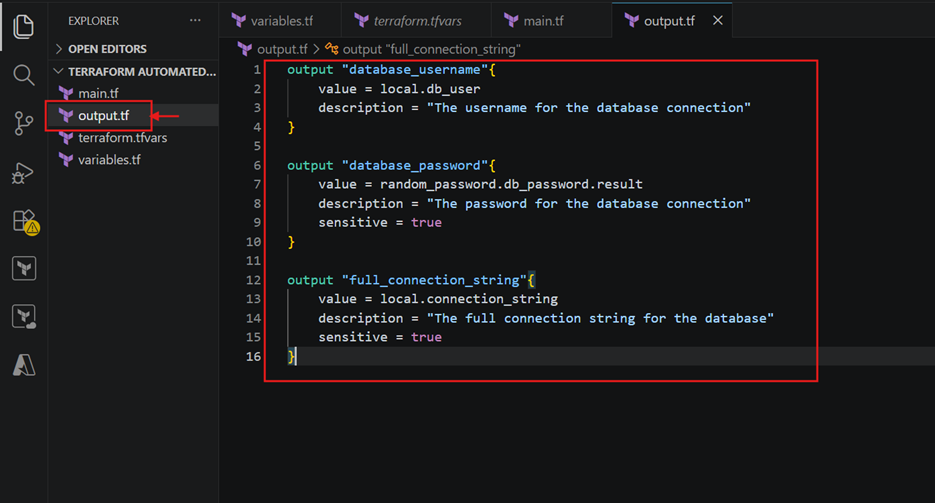This screenshot has height=503, width=935.
Task: Open terraform.tfvars in the file explorer
Action: pos(134,138)
